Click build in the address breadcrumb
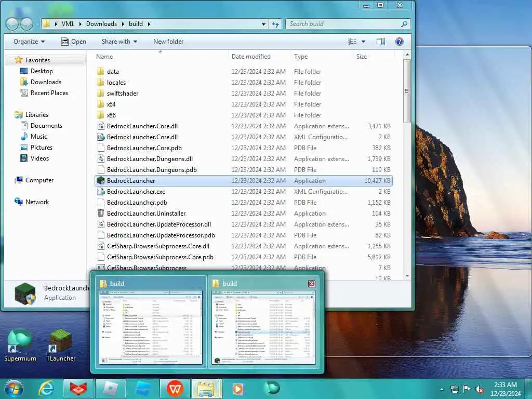The height and width of the screenshot is (399, 532). [x=136, y=24]
